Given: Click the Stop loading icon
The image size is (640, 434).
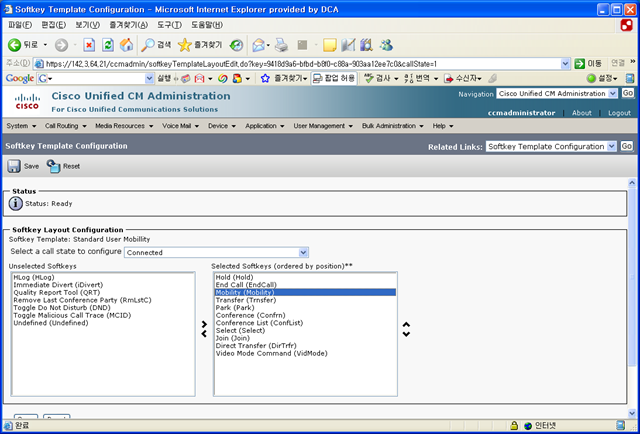Looking at the screenshot, I should coord(89,45).
